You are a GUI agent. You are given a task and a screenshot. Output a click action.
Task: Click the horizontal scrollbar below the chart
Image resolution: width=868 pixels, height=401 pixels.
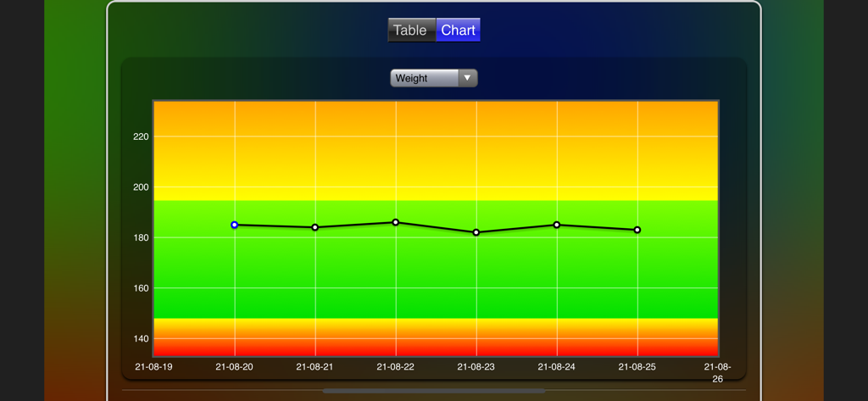pos(434,391)
